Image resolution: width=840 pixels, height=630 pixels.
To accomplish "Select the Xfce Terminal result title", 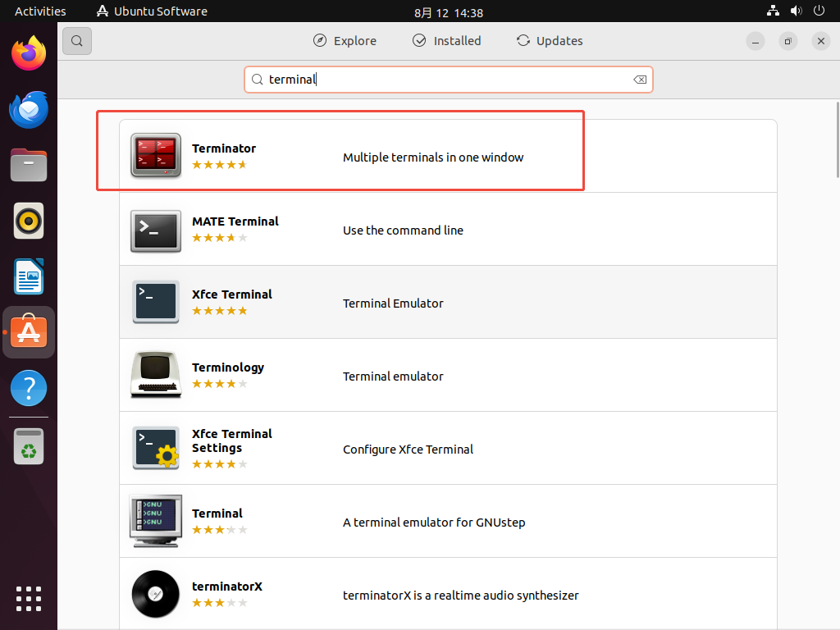I will (232, 294).
